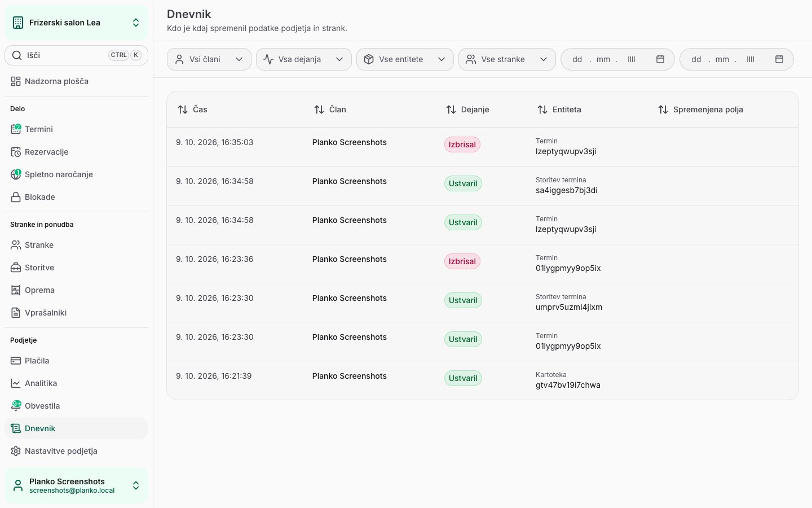This screenshot has height=508, width=812.
Task: Click entity ID sa4iggesb7bj3di
Action: (x=567, y=190)
